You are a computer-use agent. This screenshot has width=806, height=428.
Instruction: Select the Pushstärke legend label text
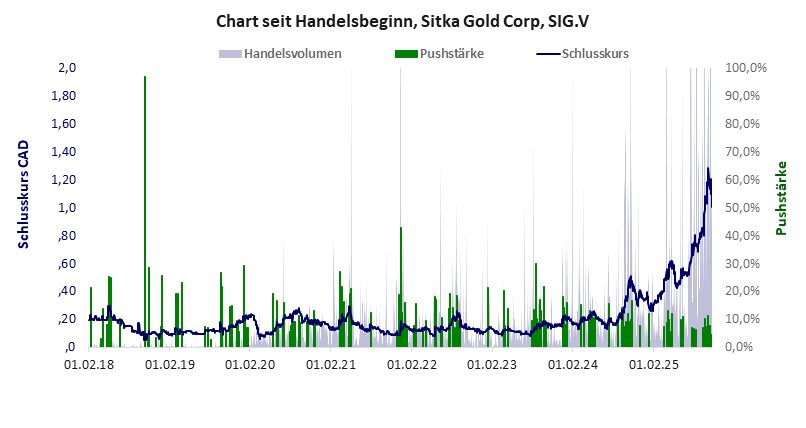click(452, 53)
